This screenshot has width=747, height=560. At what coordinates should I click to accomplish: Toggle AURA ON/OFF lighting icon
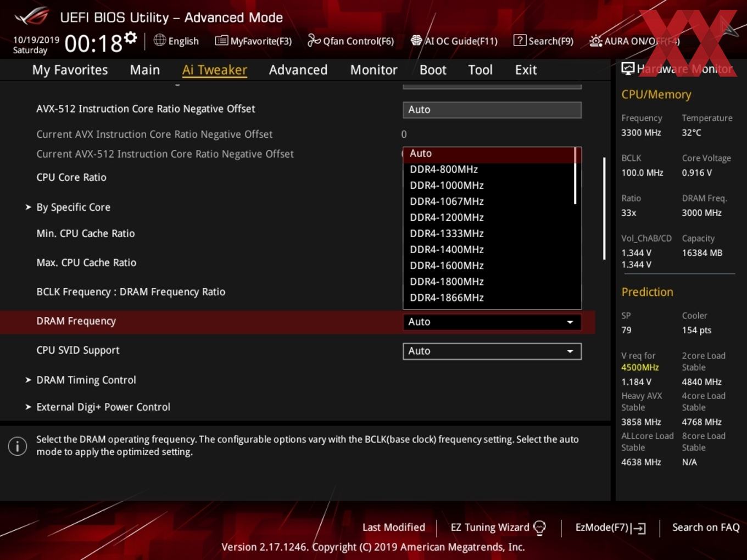pos(595,41)
